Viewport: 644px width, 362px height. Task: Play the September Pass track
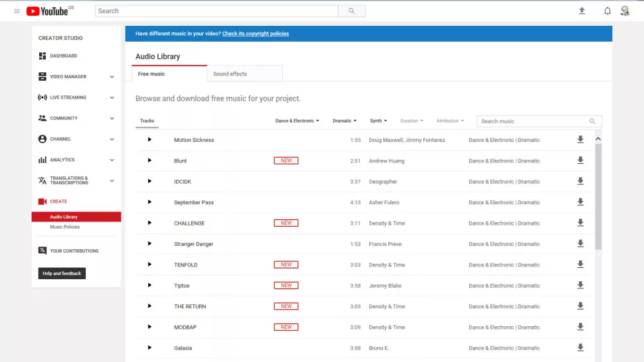[x=149, y=202]
